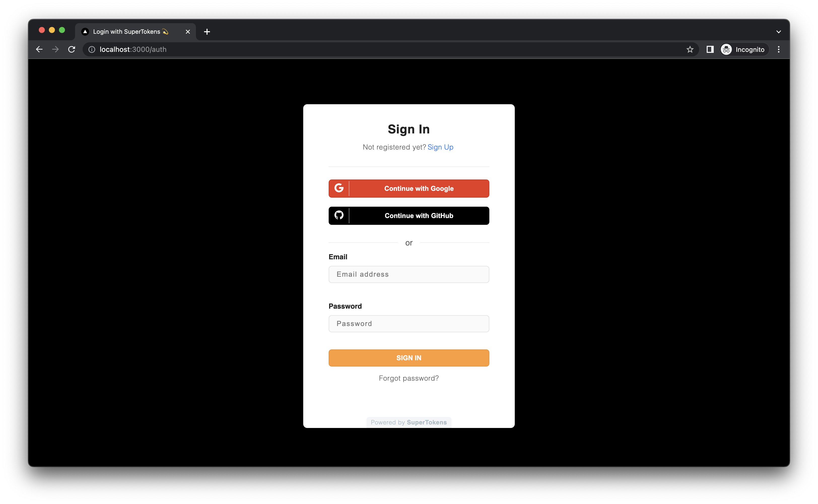The image size is (818, 504).
Task: Select the Email address input field
Action: click(408, 274)
